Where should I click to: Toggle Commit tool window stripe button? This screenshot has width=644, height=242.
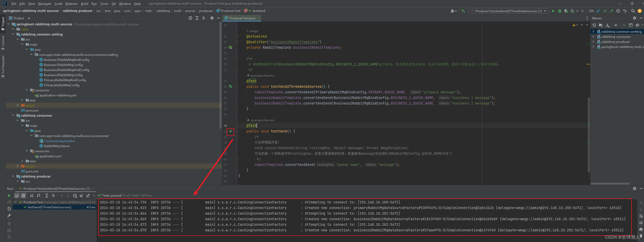tap(3, 42)
